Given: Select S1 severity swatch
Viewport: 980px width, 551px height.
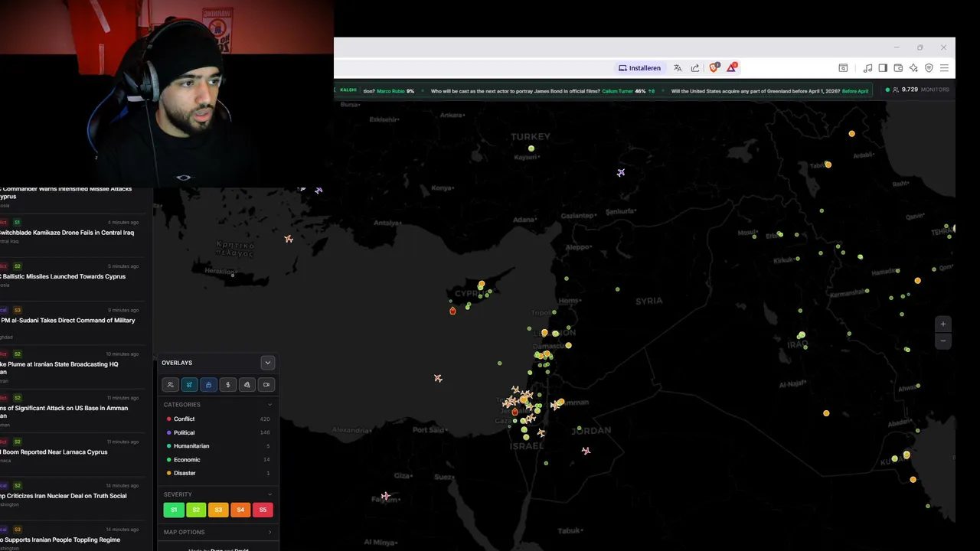Looking at the screenshot, I should click(174, 510).
